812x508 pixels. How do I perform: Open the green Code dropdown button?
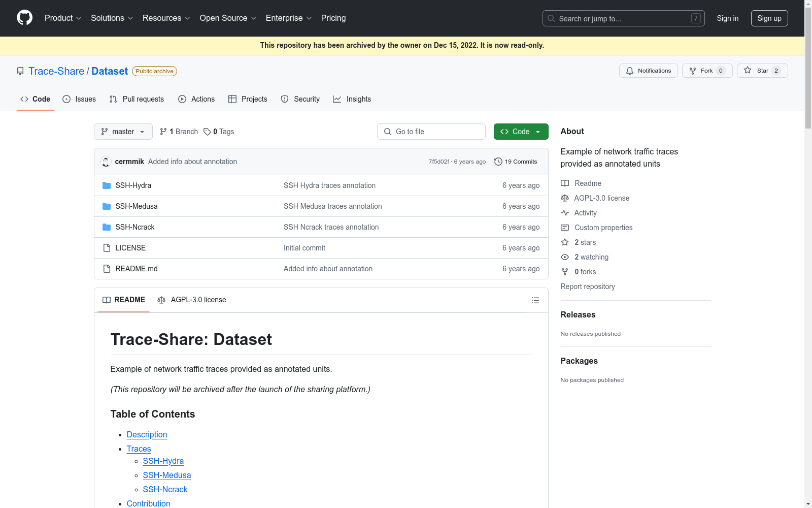[x=521, y=132]
